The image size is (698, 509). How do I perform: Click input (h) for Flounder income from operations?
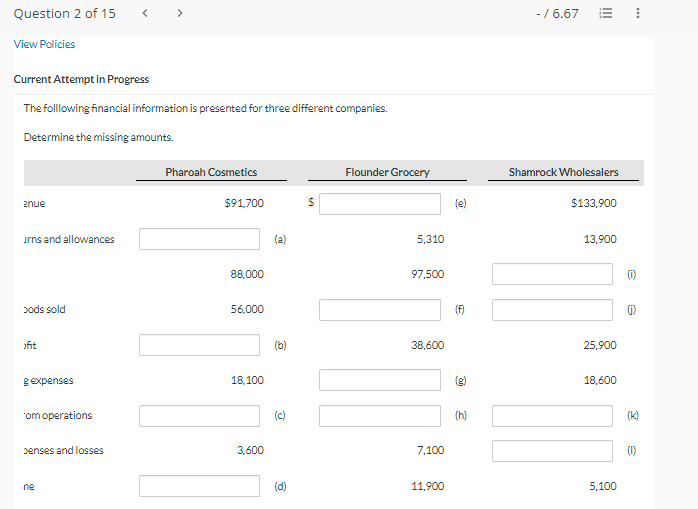pos(380,415)
